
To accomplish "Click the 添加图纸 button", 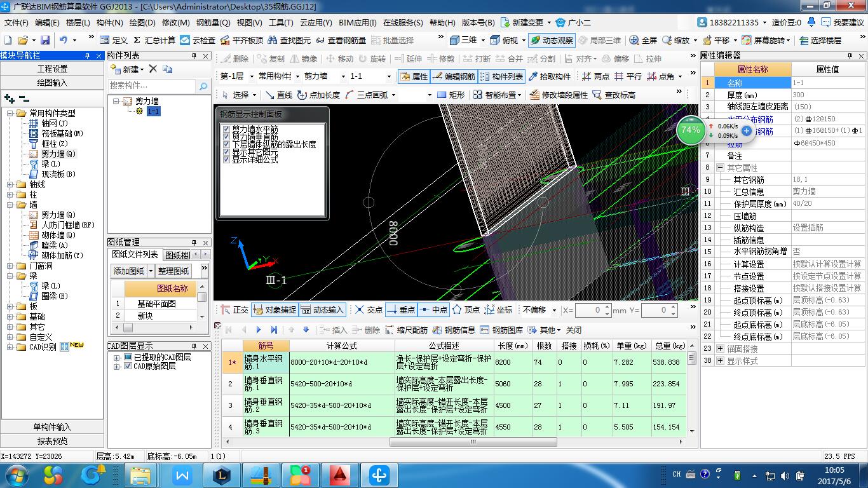I will [x=129, y=271].
